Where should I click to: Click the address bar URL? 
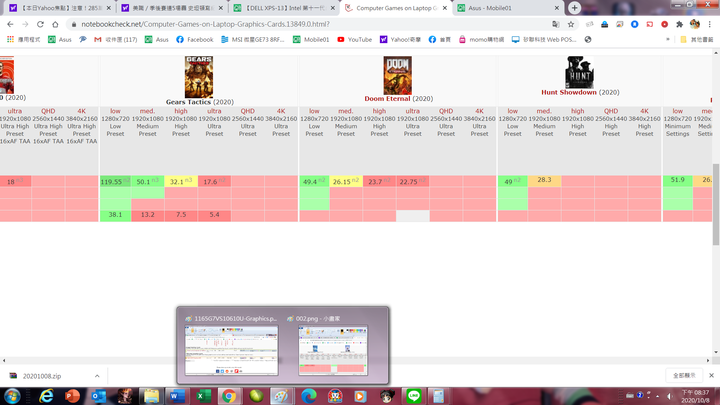click(x=205, y=24)
